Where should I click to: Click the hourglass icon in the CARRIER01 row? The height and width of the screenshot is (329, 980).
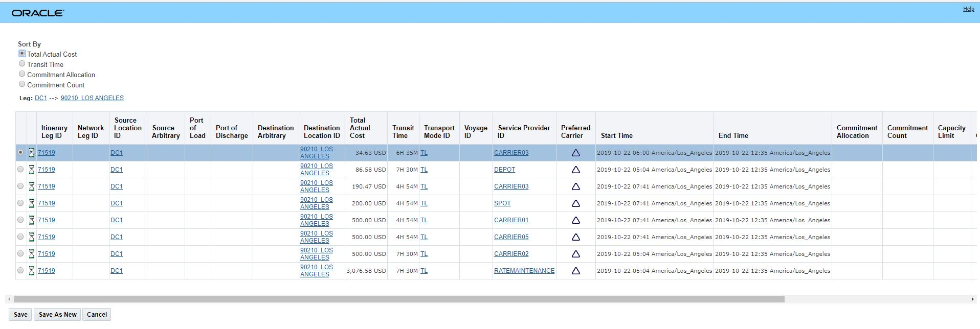pyautogui.click(x=31, y=220)
